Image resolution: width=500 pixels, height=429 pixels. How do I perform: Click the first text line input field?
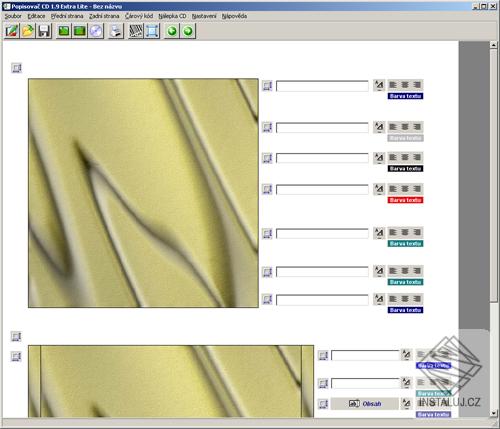322,86
